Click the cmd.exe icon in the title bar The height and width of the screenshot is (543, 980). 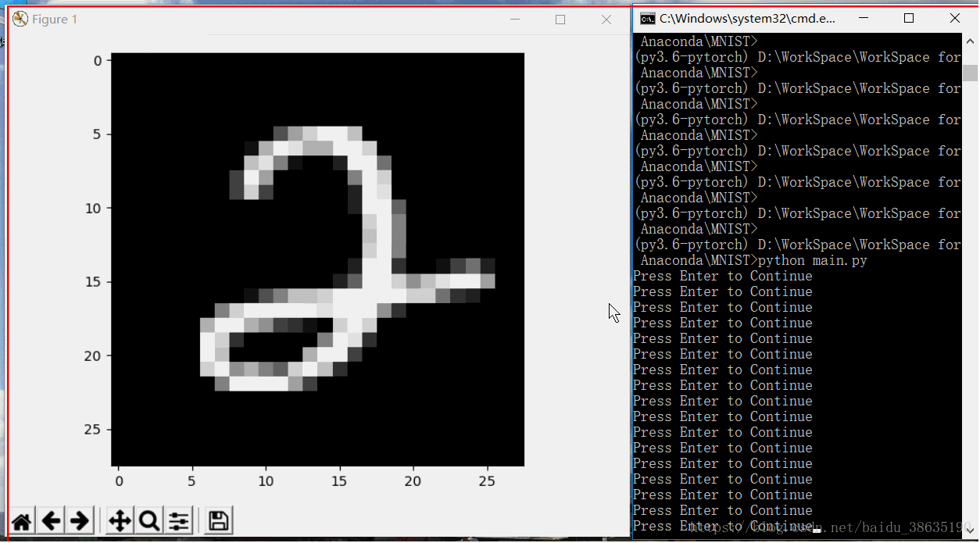pyautogui.click(x=646, y=17)
